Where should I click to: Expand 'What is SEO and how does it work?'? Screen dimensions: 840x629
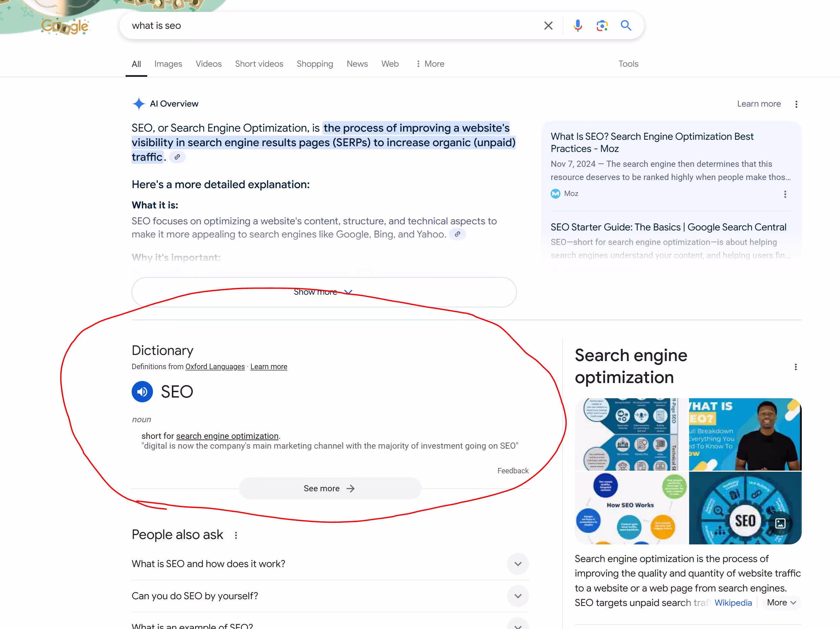coord(330,564)
